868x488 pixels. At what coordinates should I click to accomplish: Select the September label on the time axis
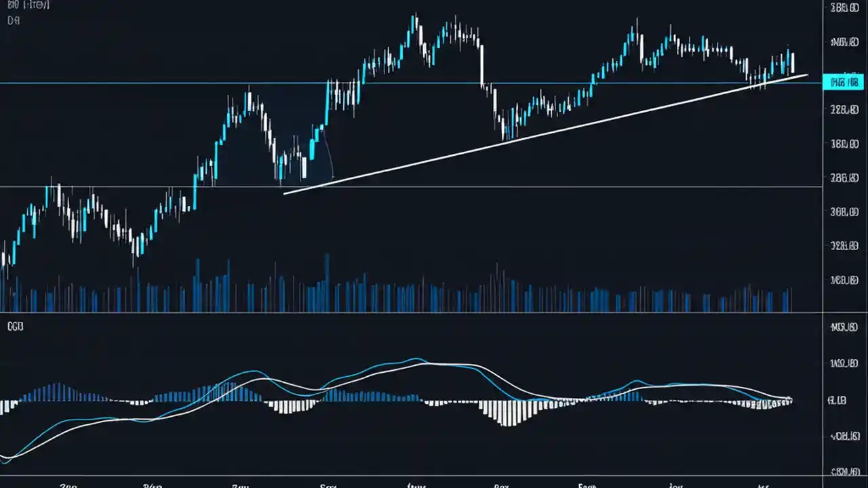click(x=328, y=485)
